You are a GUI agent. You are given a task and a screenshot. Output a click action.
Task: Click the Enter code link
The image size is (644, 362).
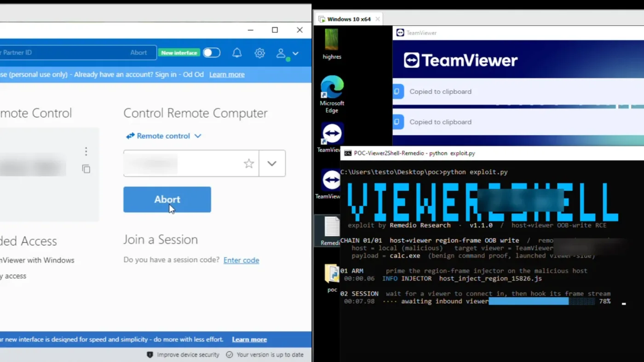241,260
